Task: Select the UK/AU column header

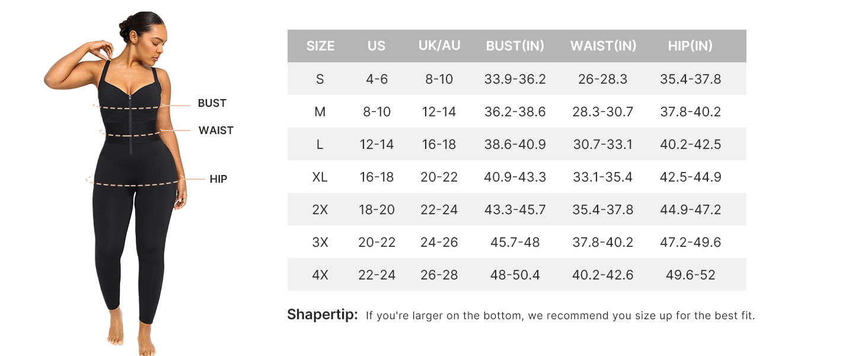Action: pos(439,46)
